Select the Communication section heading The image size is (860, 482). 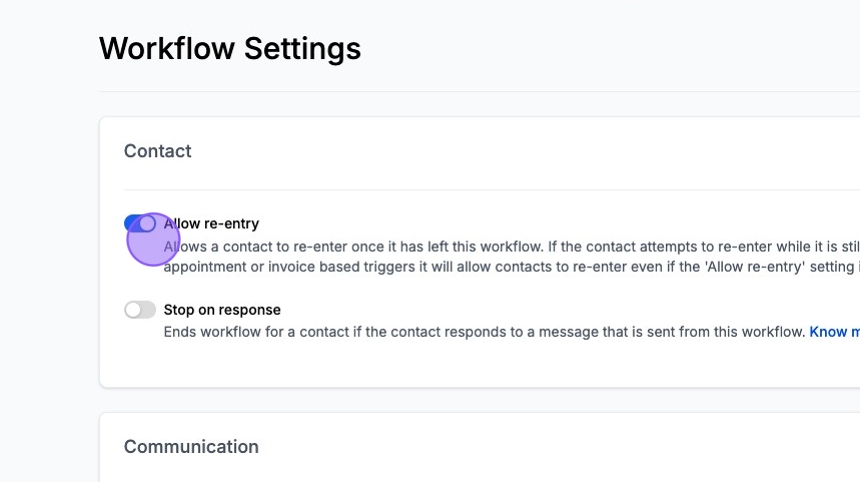click(x=191, y=447)
